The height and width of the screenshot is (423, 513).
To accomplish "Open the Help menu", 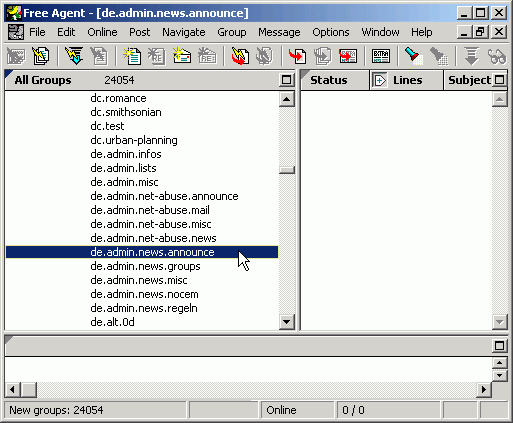I will coord(422,32).
